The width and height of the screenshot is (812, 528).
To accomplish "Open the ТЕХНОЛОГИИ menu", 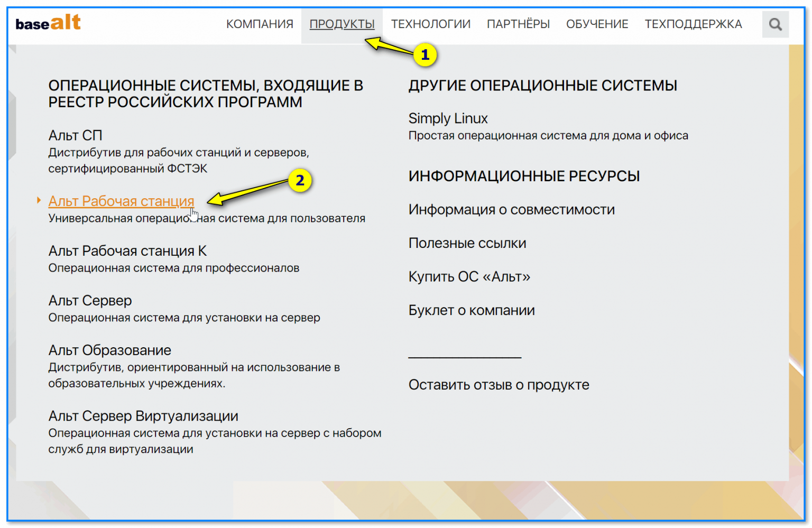I will [x=431, y=24].
